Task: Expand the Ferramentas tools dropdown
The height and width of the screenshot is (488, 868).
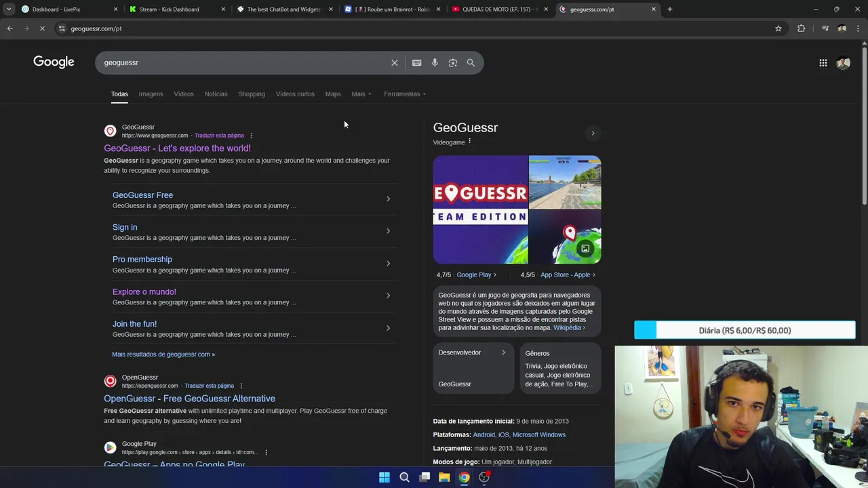Action: (x=405, y=94)
